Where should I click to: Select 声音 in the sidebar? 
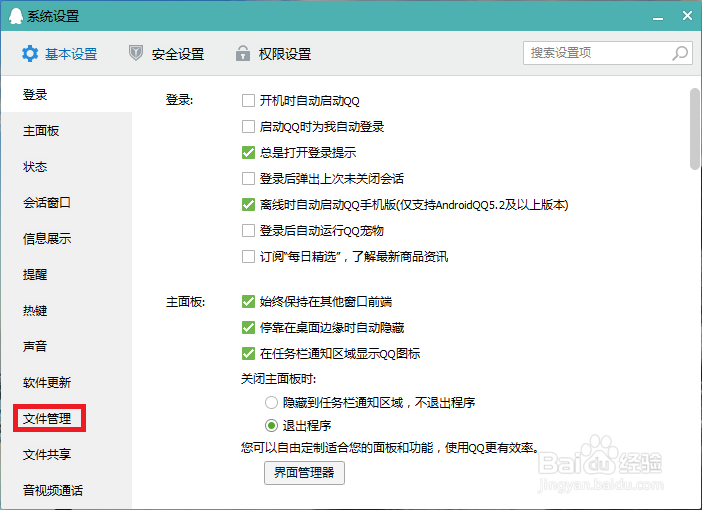coord(67,346)
